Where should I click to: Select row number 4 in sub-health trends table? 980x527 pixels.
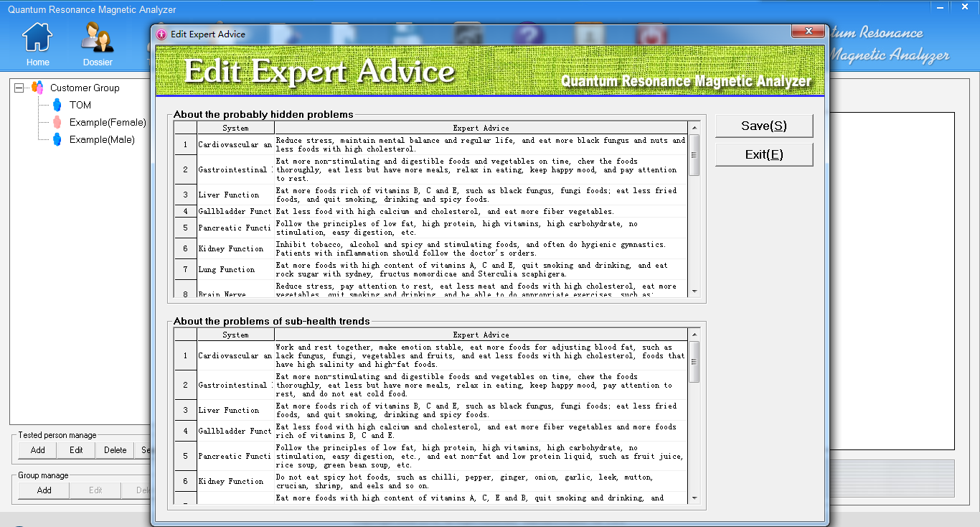185,431
